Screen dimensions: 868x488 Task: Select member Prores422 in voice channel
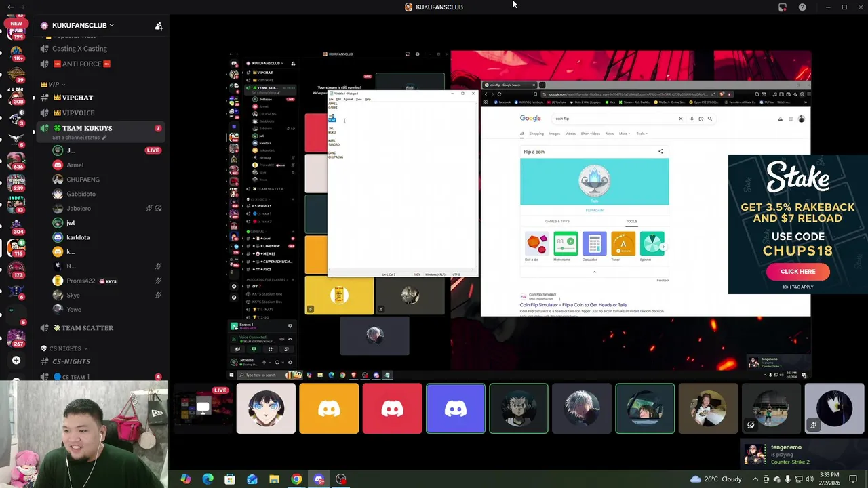click(81, 281)
